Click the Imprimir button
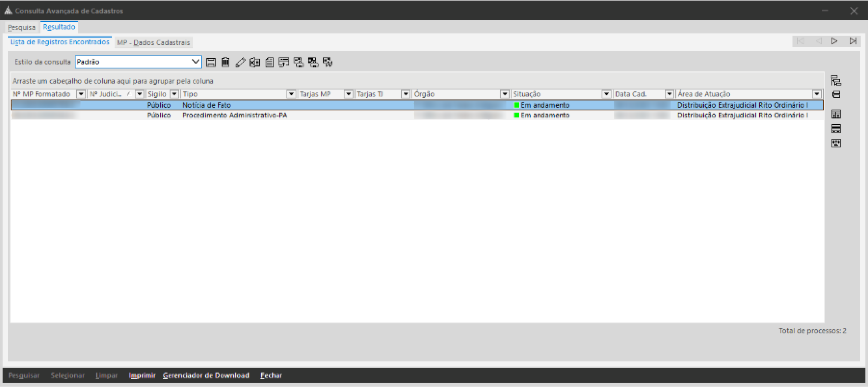This screenshot has width=868, height=387. [x=142, y=375]
